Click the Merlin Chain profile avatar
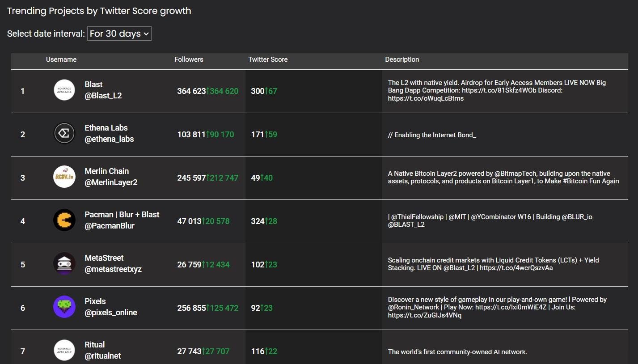 point(64,177)
